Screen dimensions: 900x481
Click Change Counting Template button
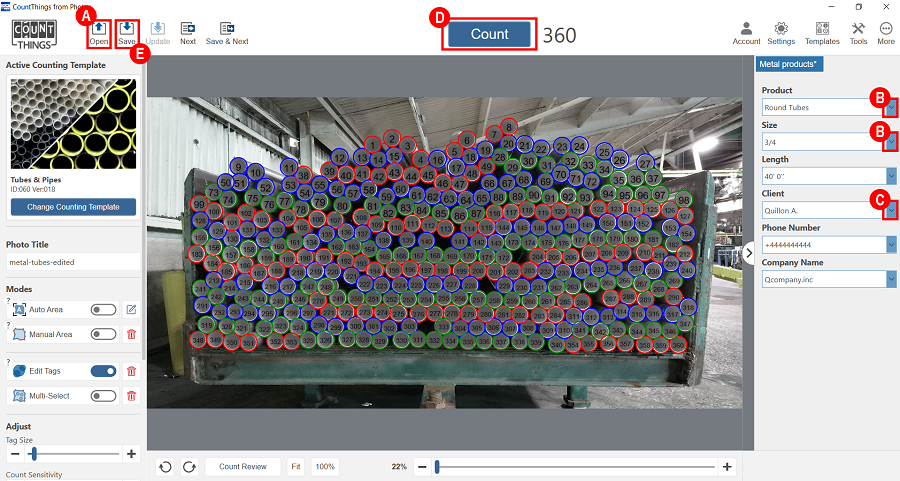73,207
